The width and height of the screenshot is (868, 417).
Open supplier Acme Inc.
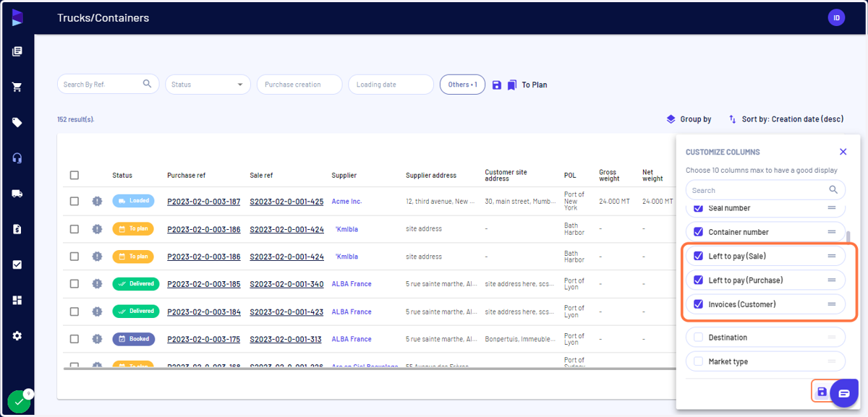pos(346,201)
